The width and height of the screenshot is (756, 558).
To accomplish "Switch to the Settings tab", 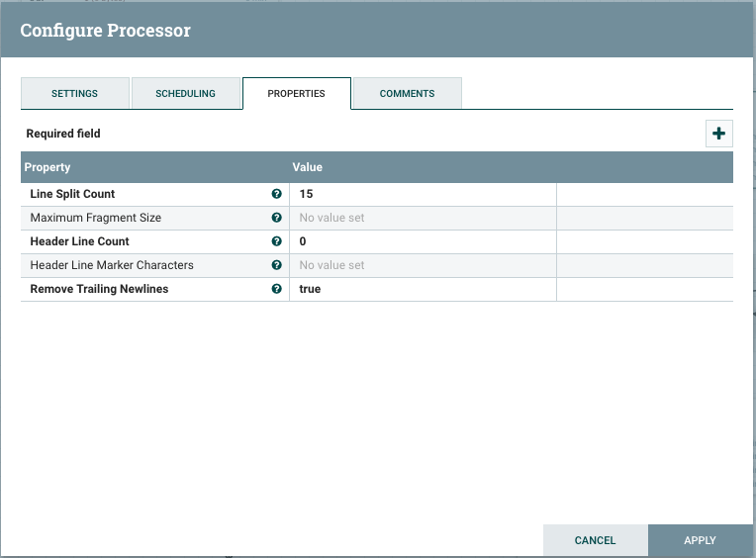I will 74,93.
